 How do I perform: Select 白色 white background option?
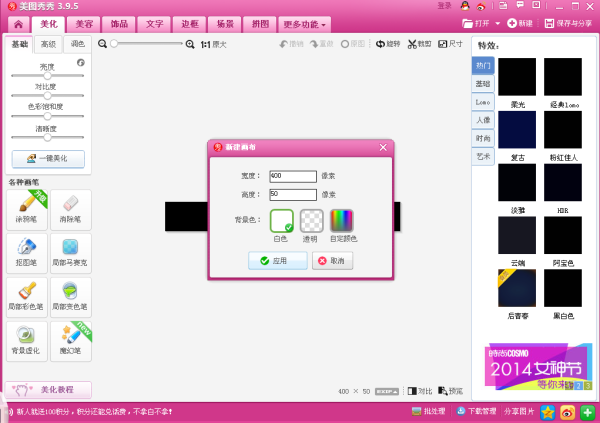point(282,221)
